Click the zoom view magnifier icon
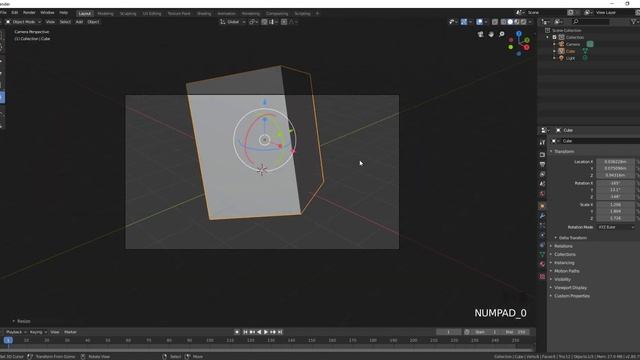This screenshot has width=640, height=360. 502,34
